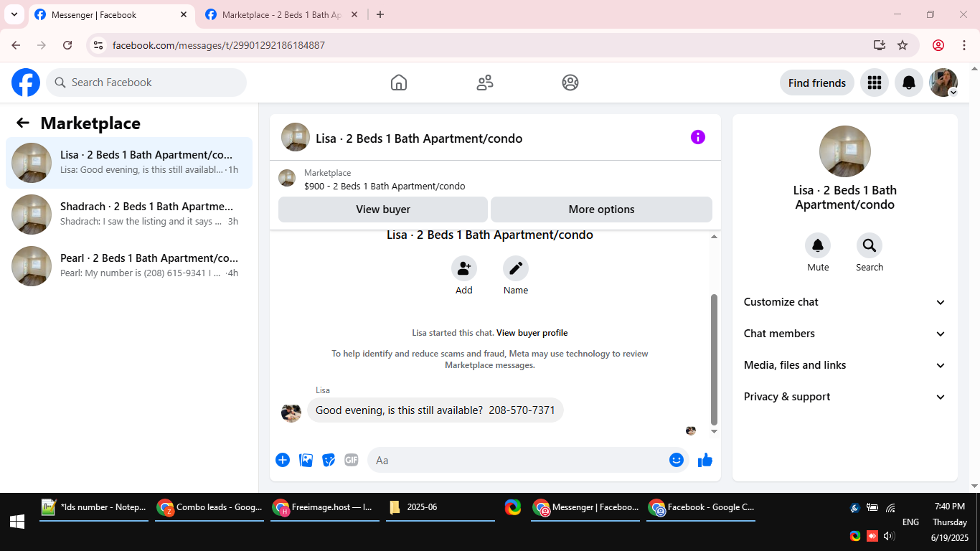Open the Facebook logo home link
Viewport: 980px width, 551px height.
pyautogui.click(x=26, y=83)
